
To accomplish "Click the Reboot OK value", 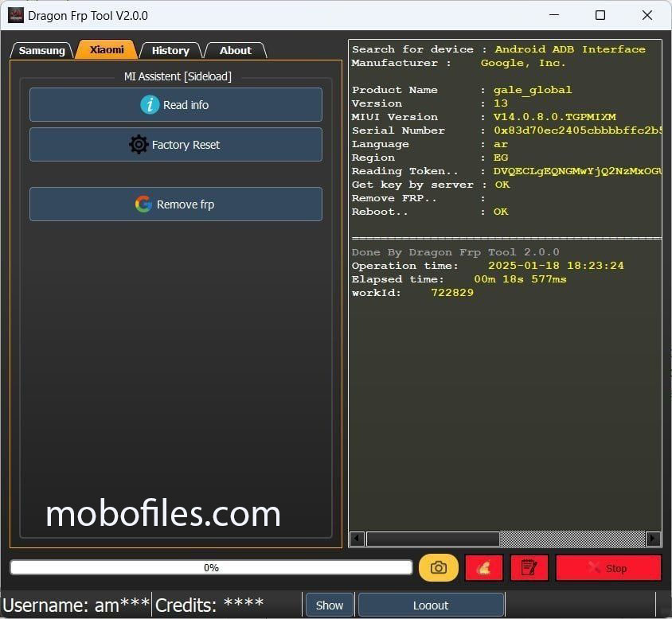I will (x=501, y=212).
